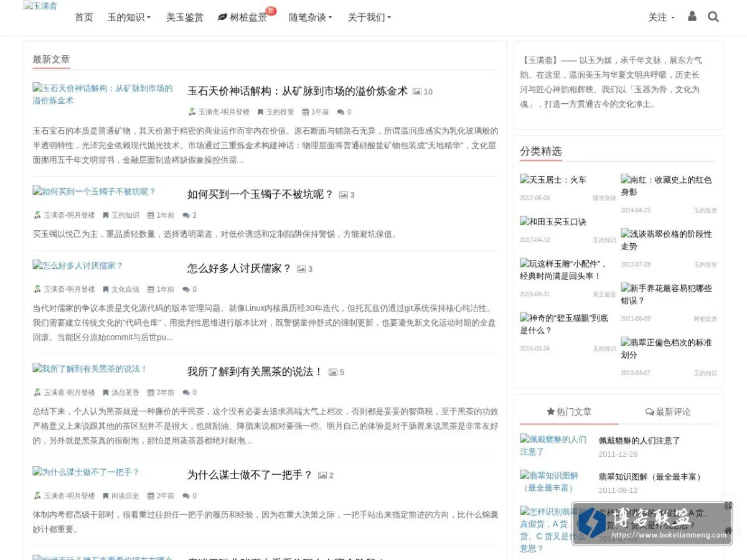Expand the 随笔杂谈 dropdown menu
This screenshot has width=747, height=560.
click(311, 17)
